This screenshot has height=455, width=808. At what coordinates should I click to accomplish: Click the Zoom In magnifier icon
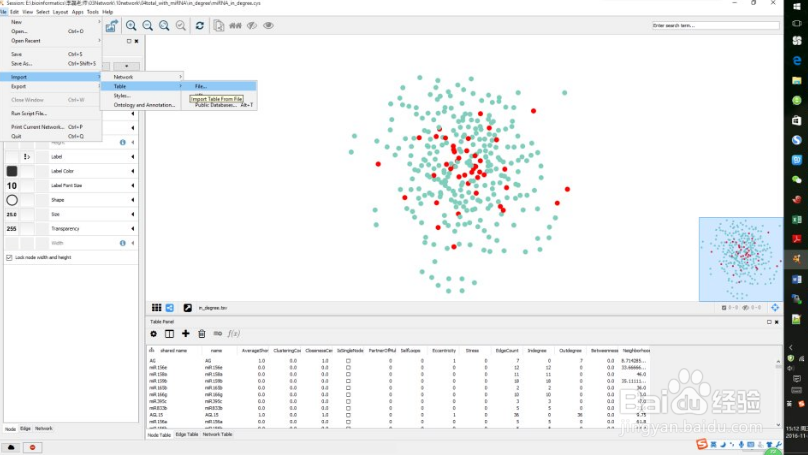[131, 25]
